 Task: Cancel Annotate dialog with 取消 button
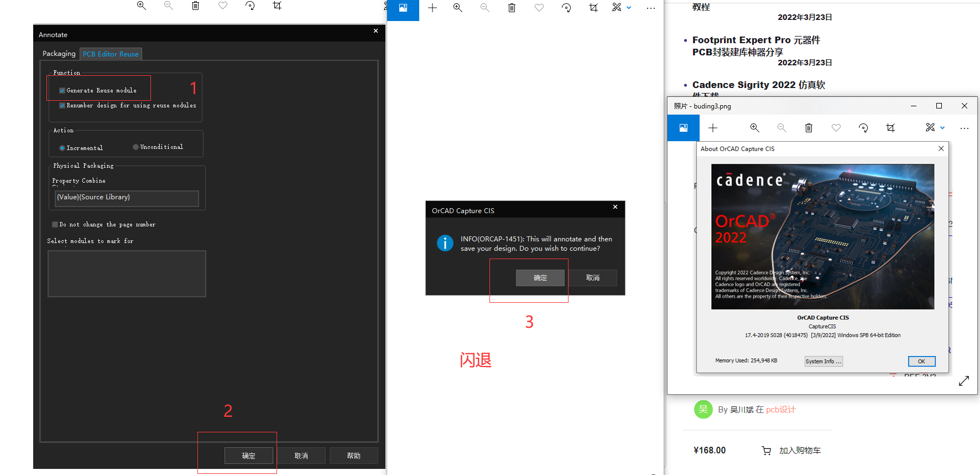301,456
